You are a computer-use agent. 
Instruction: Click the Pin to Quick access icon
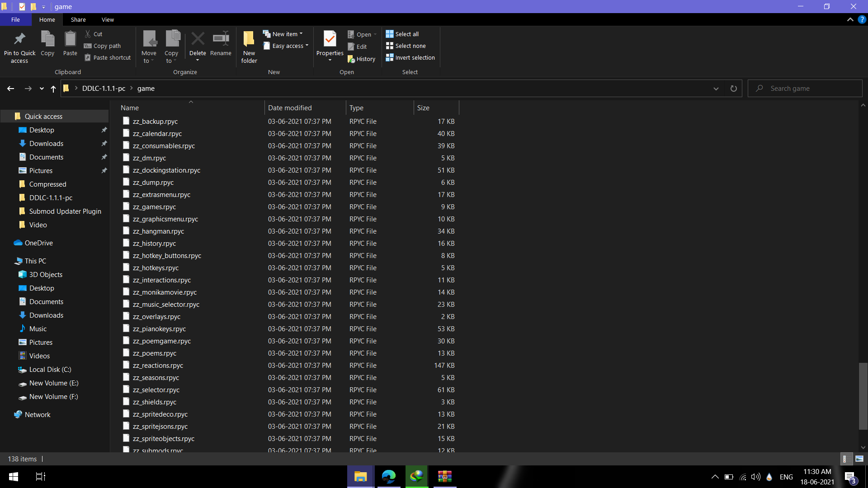[x=19, y=39]
